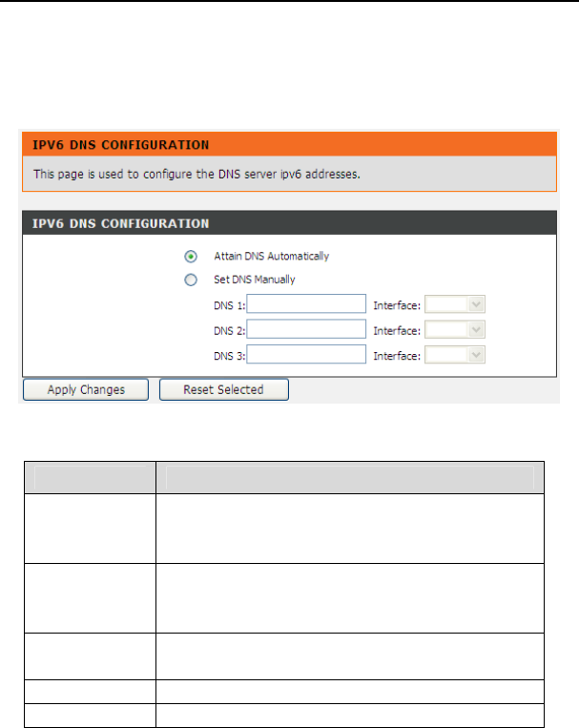Select the Attain DNS Automatically radio button
This screenshot has width=579, height=728.
point(192,257)
